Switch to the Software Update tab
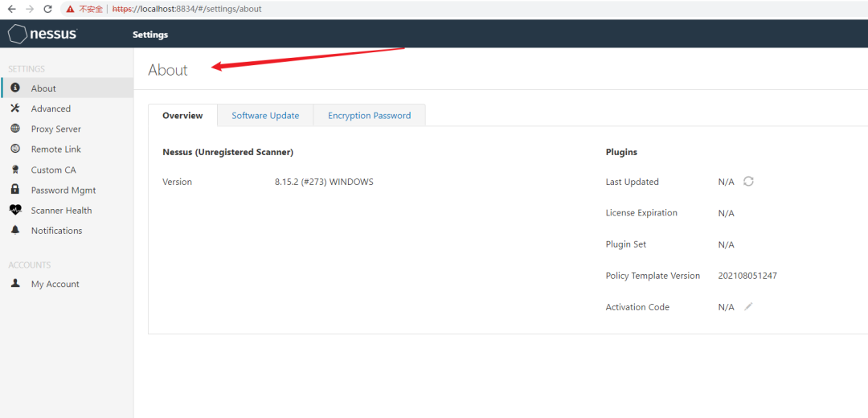Screen dimensions: 868x418 coord(265,116)
